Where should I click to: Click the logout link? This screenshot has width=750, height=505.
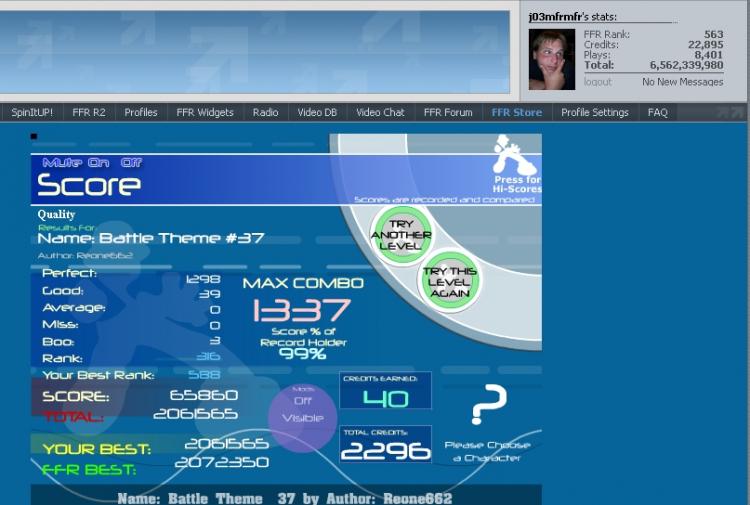coord(597,82)
